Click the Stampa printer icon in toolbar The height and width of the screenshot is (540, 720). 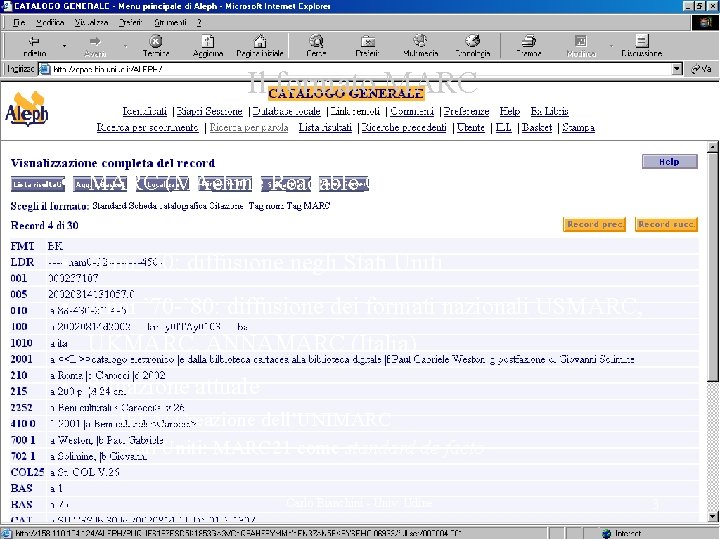(x=529, y=45)
